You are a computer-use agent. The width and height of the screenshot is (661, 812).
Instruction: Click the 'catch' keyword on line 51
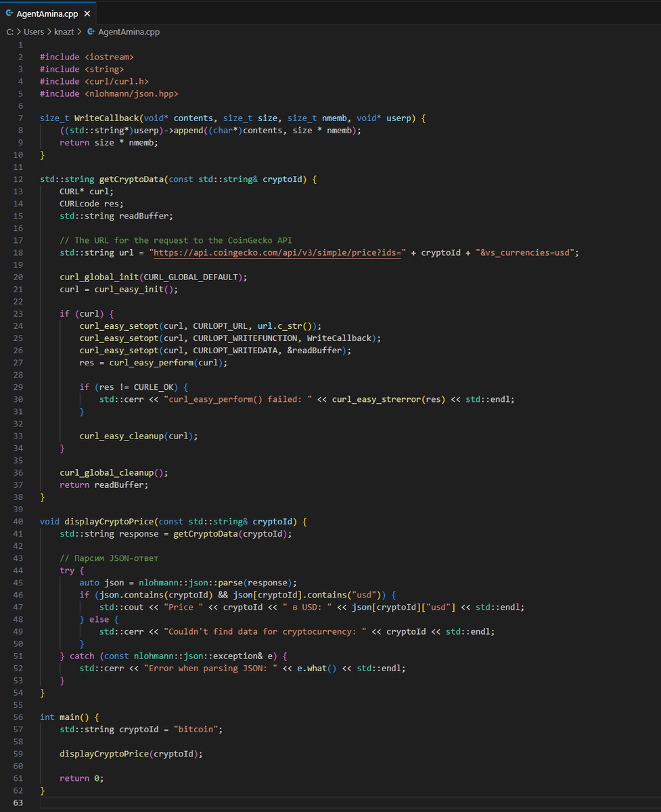[x=82, y=656]
